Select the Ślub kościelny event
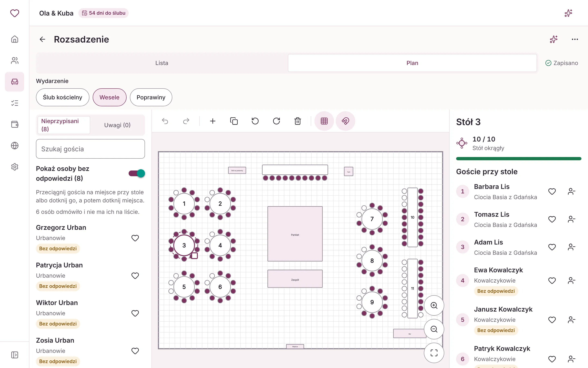Screen dimensions: 588x368 (62, 97)
